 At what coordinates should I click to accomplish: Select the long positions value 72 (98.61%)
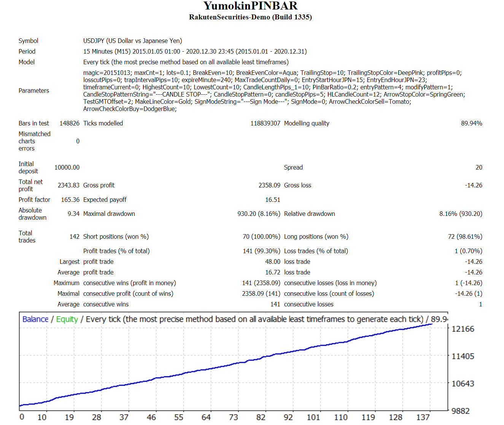(x=465, y=236)
